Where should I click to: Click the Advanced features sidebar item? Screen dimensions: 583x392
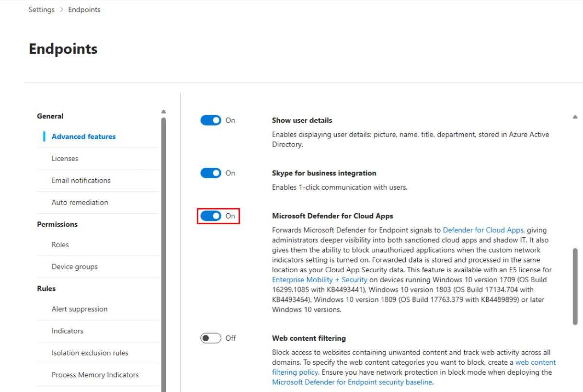[83, 137]
